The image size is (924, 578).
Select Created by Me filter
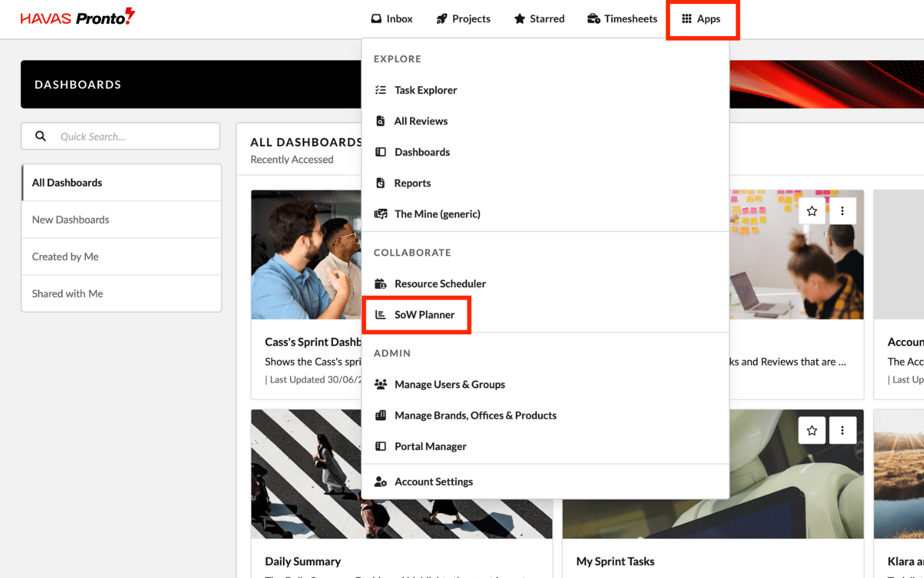point(121,257)
